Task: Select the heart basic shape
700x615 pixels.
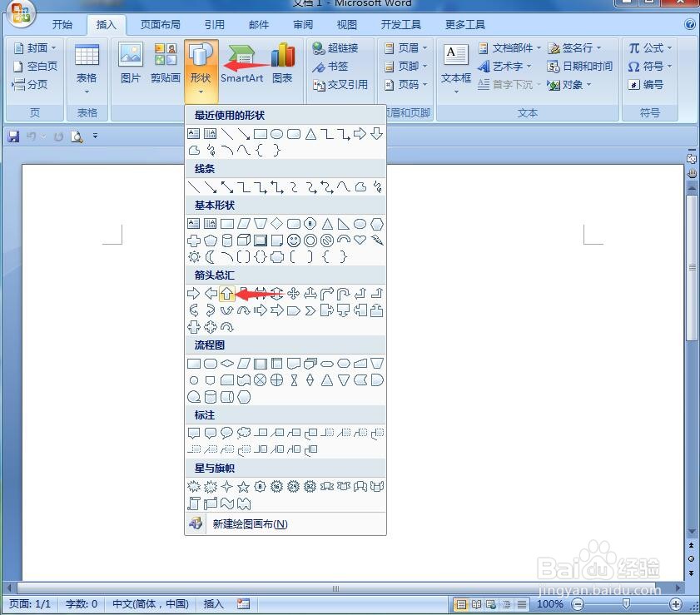Action: (360, 241)
